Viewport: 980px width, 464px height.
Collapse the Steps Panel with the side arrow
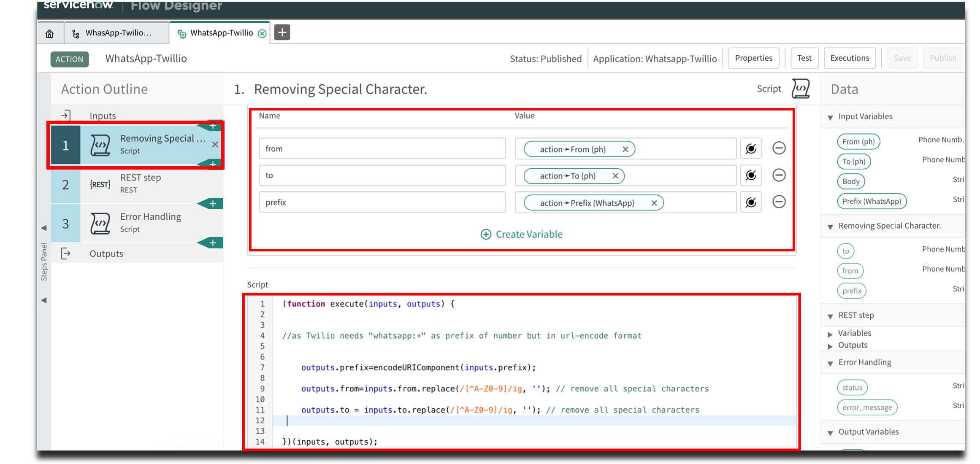[43, 228]
